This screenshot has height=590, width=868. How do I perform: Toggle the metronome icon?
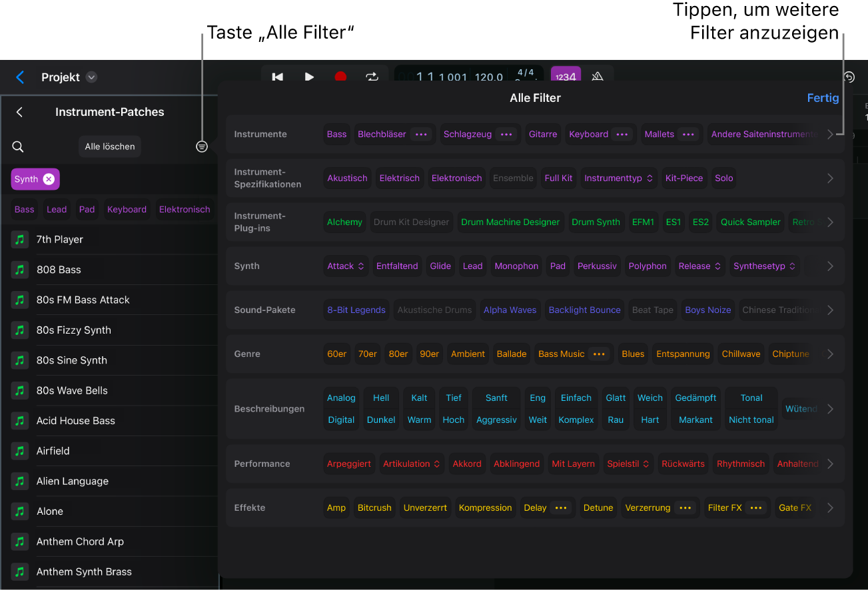tap(598, 77)
